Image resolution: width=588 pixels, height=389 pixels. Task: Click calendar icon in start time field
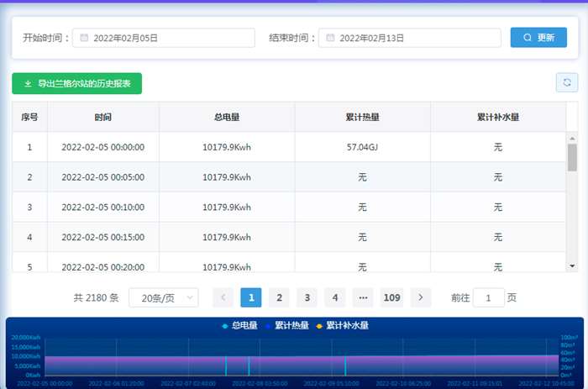pos(84,38)
